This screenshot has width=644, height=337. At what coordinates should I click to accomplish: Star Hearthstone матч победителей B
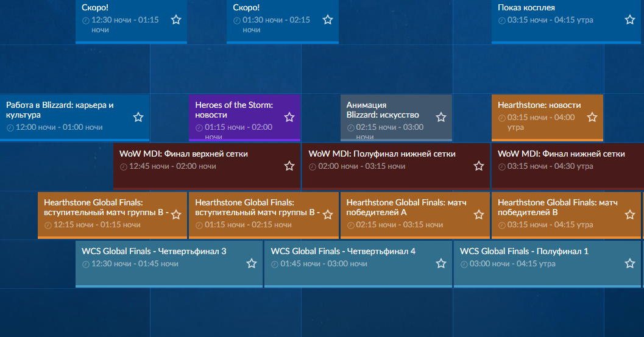(630, 215)
